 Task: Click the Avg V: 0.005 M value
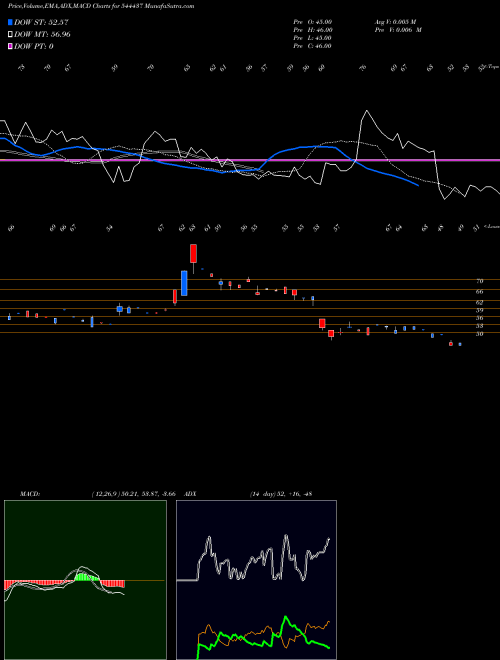click(395, 22)
